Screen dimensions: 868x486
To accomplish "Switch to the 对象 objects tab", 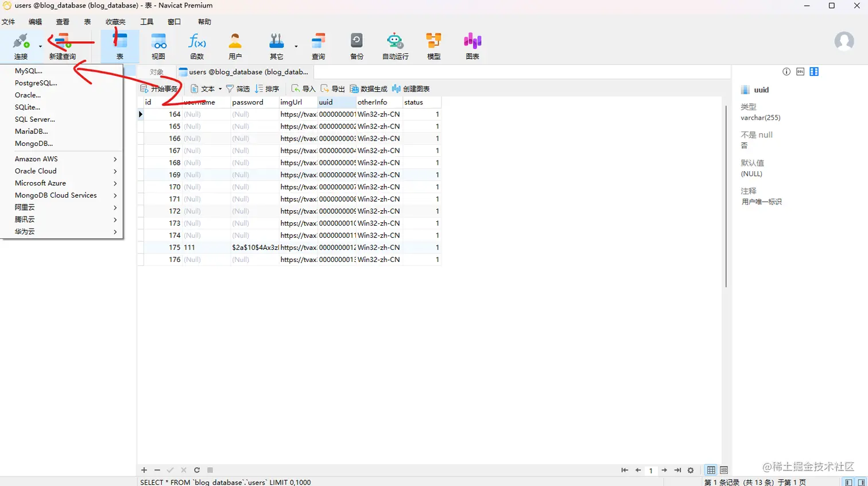I will coord(156,72).
